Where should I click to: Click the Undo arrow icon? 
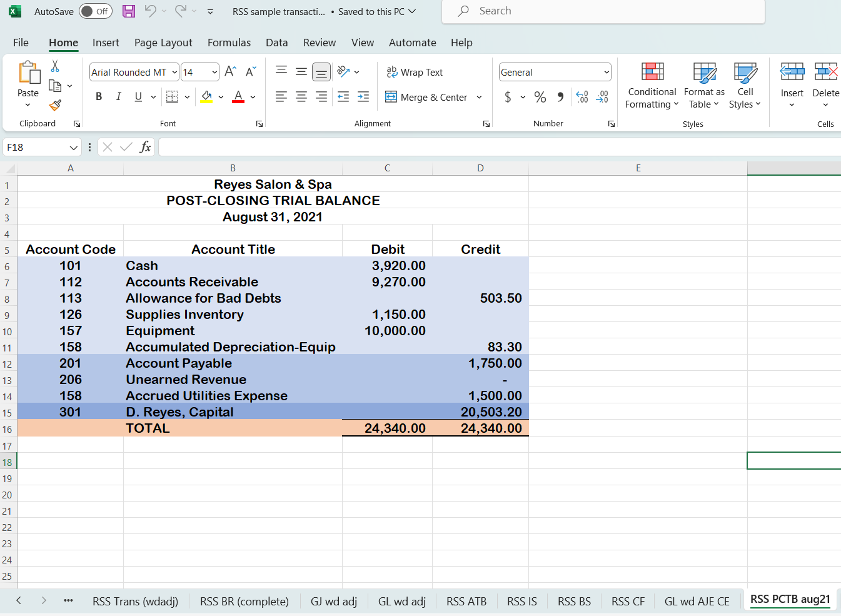click(x=150, y=11)
